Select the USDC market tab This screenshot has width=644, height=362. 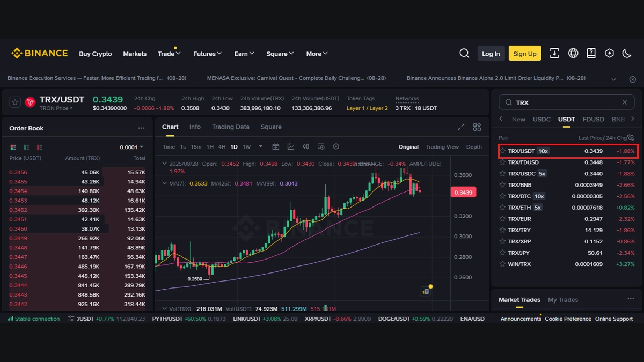coord(541,119)
